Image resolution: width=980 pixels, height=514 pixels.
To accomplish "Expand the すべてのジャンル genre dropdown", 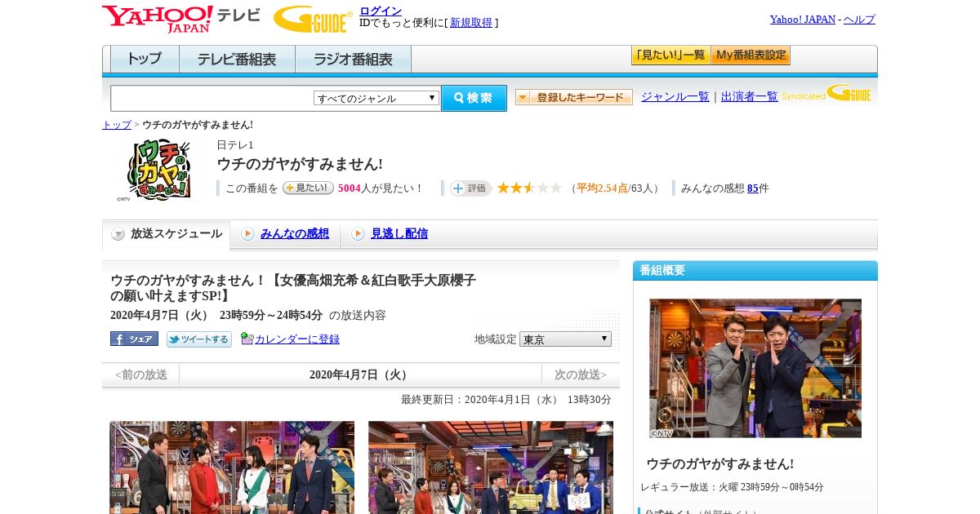I will pyautogui.click(x=376, y=98).
